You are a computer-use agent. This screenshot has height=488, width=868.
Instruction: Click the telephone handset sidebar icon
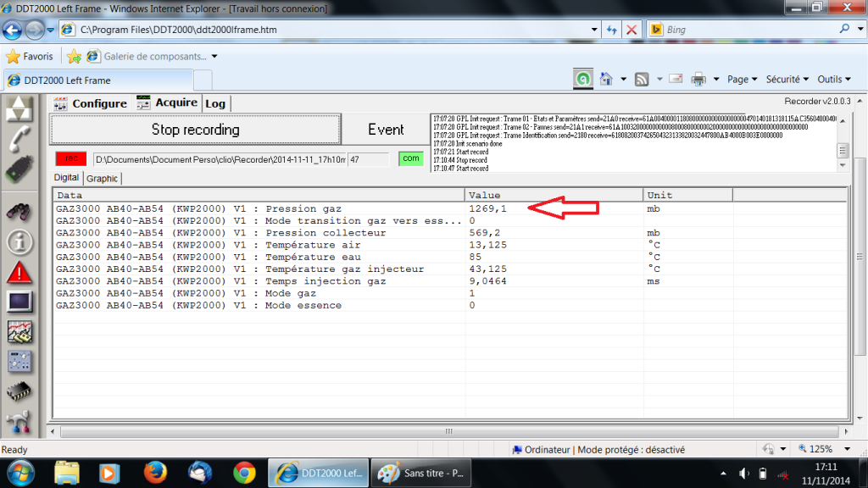19,140
